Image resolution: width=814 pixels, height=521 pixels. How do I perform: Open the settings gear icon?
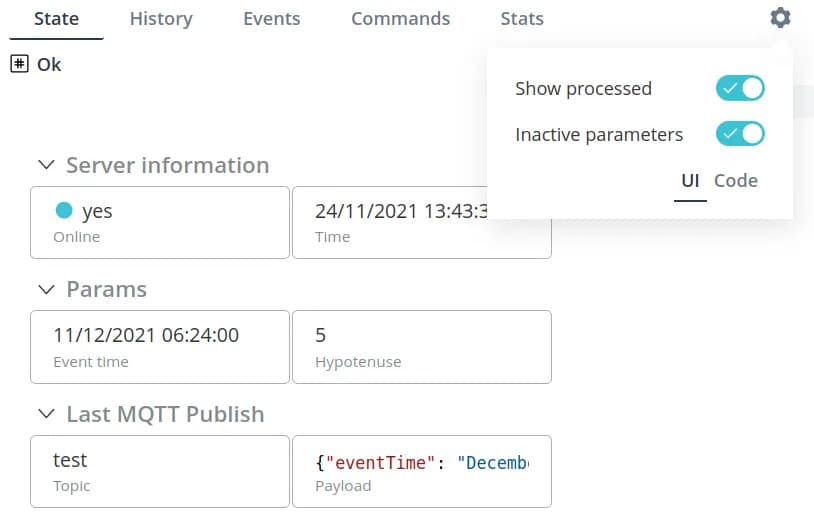(780, 18)
